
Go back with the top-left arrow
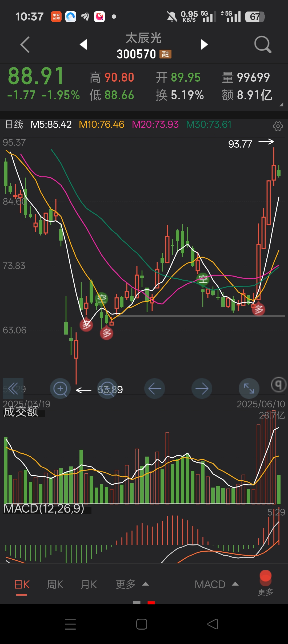click(x=25, y=45)
